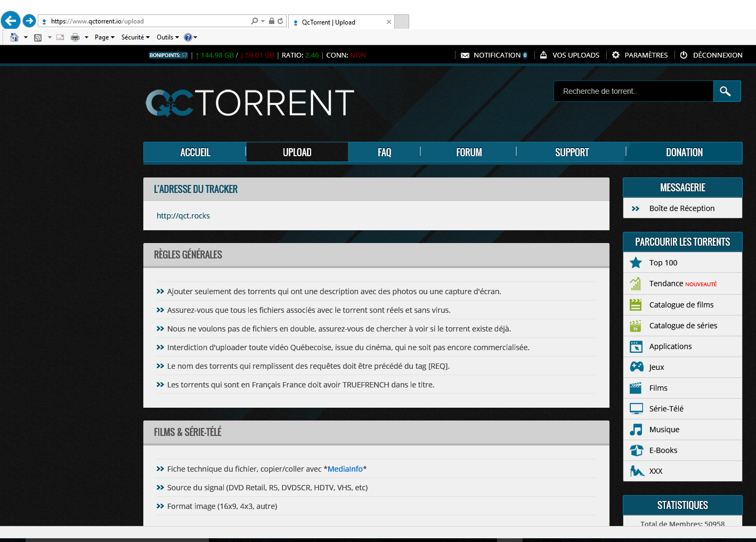Select the QcTorrent | Upload browser tab

[341, 22]
